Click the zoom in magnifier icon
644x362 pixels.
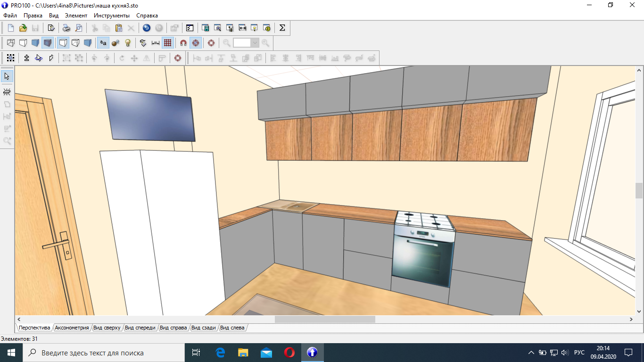265,43
